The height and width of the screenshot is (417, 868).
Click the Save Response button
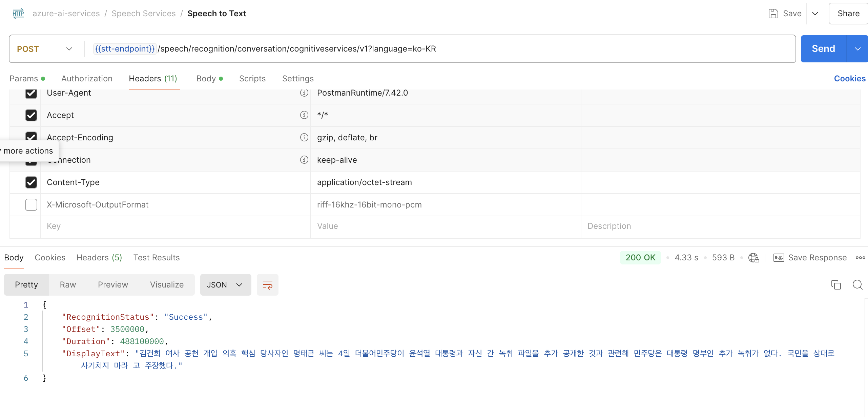pyautogui.click(x=810, y=258)
